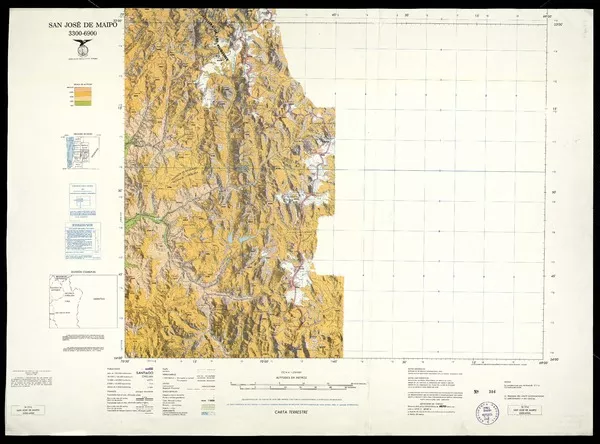The height and width of the screenshot is (444, 600).
Task: Click the bottom-right sheet name box
Action: [x=526, y=410]
